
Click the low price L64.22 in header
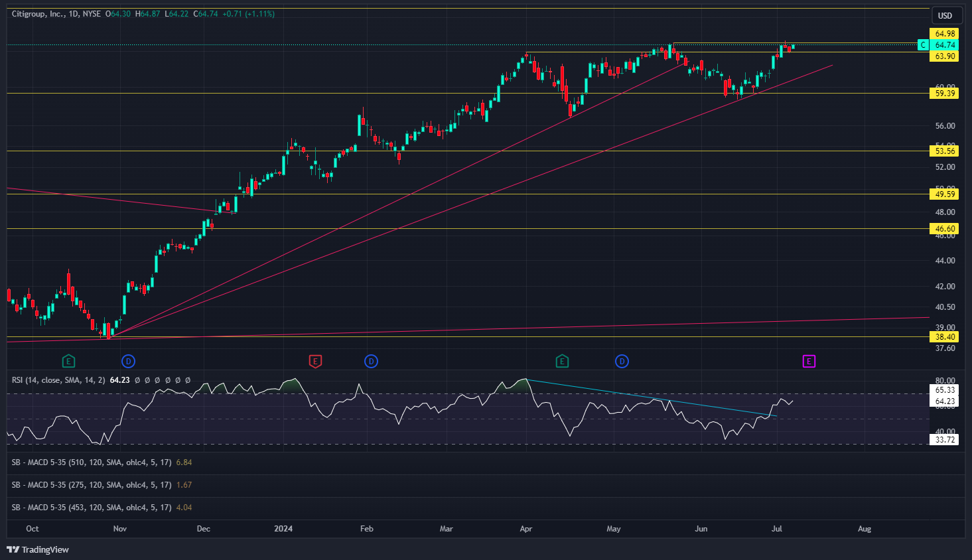click(x=176, y=14)
